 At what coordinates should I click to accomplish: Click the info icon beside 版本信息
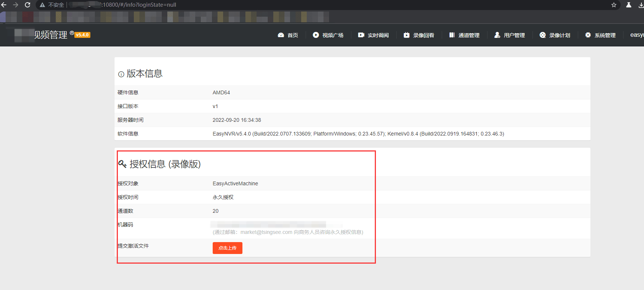(121, 74)
